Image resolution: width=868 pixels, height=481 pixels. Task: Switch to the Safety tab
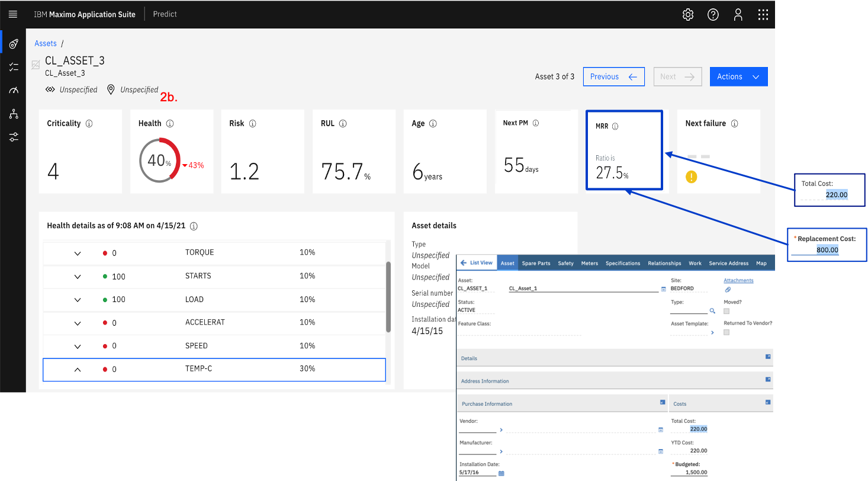point(565,263)
